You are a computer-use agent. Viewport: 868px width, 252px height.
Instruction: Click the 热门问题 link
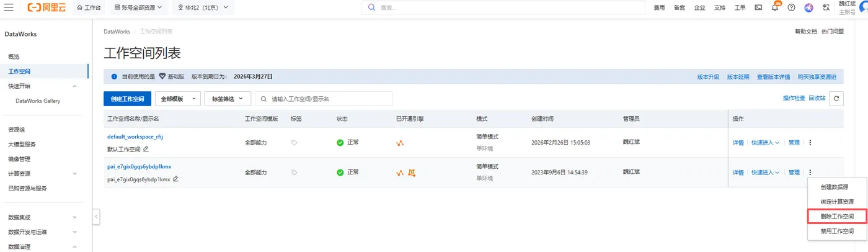point(832,31)
